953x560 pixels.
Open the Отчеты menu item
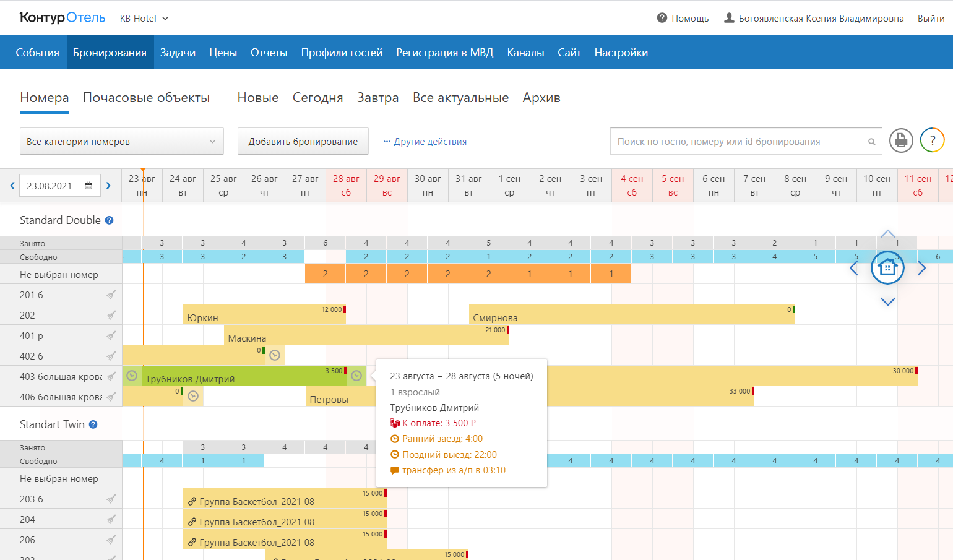click(269, 53)
